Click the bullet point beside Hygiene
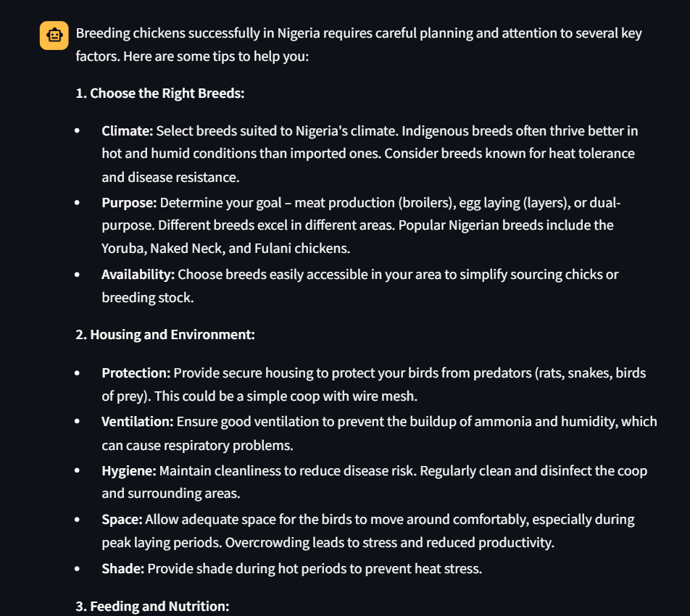Image resolution: width=690 pixels, height=616 pixels. [x=78, y=471]
